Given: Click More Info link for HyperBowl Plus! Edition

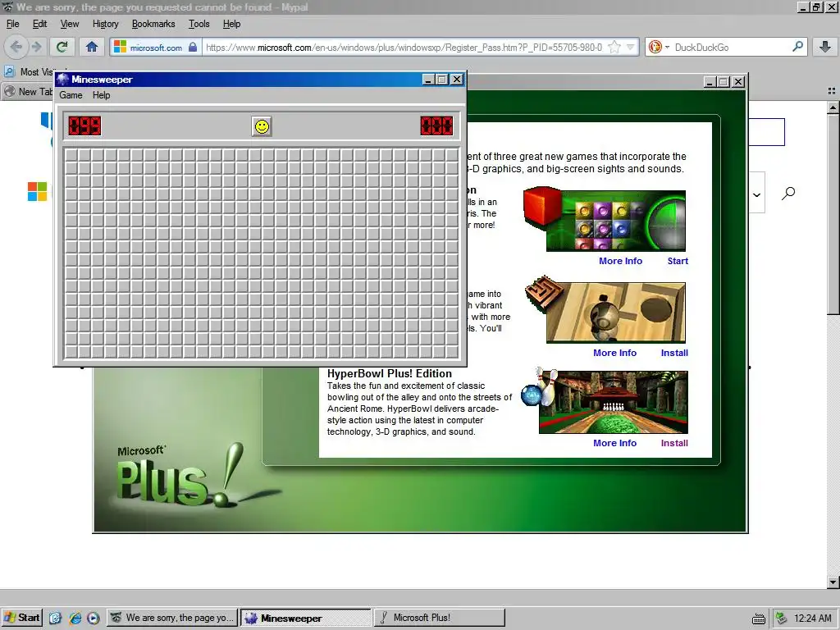Looking at the screenshot, I should coord(614,443).
